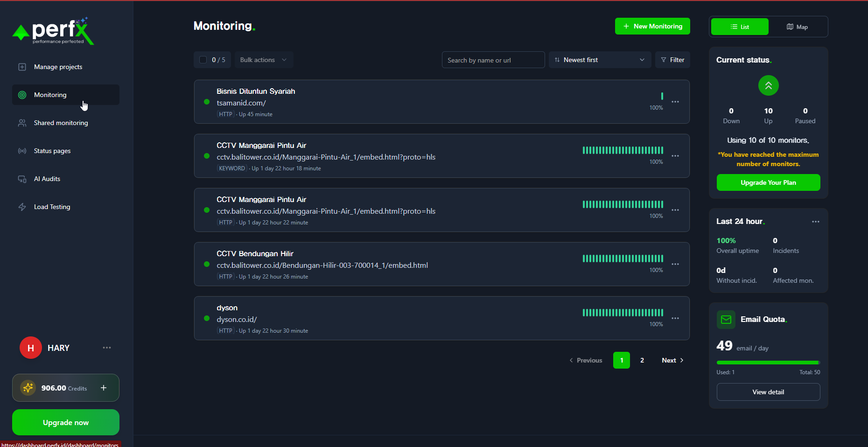Select the status indicator for CCTV Bendungan Hilir
The height and width of the screenshot is (447, 868).
pyautogui.click(x=206, y=264)
